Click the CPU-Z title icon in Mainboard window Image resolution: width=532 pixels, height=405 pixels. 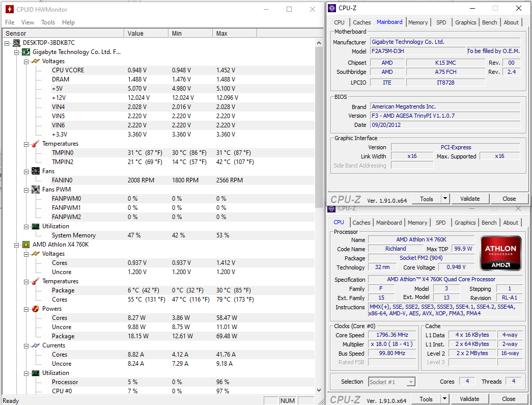pyautogui.click(x=332, y=8)
